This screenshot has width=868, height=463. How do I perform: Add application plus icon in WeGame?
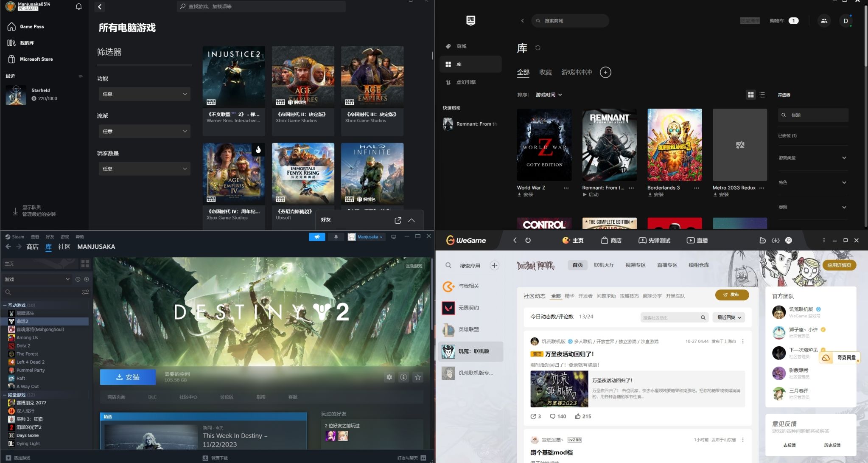coord(495,266)
